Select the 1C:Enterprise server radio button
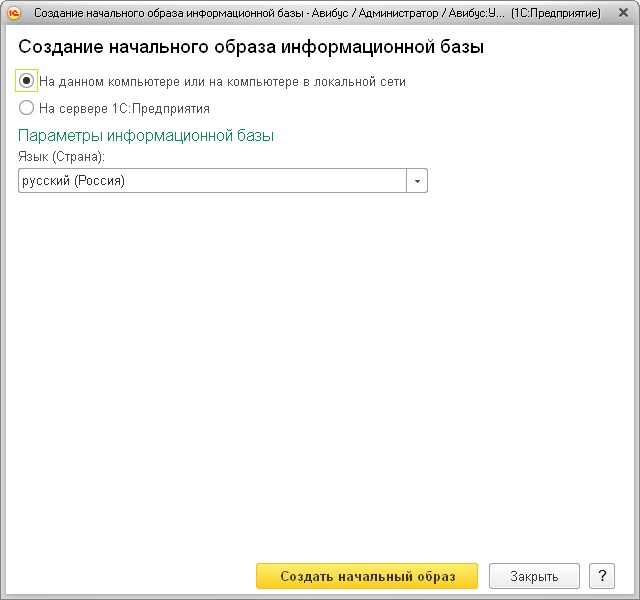This screenshot has height=600, width=640. [27, 108]
